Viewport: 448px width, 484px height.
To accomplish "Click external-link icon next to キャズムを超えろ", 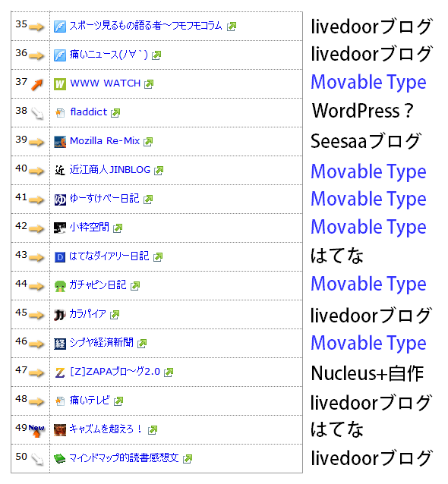I will pyautogui.click(x=153, y=429).
